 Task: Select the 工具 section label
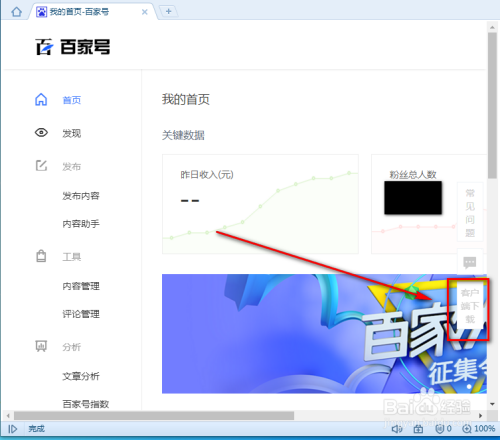72,257
